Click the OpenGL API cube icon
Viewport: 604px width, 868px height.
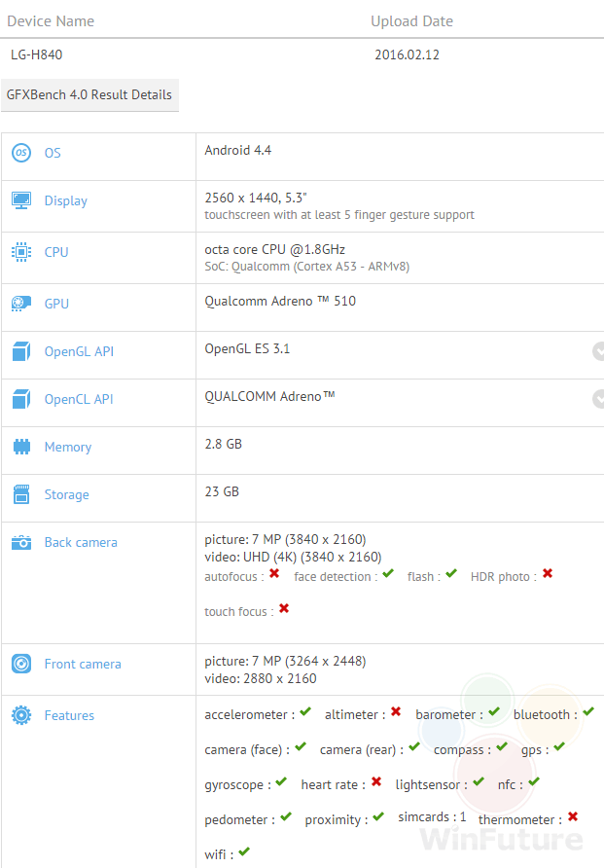(21, 351)
